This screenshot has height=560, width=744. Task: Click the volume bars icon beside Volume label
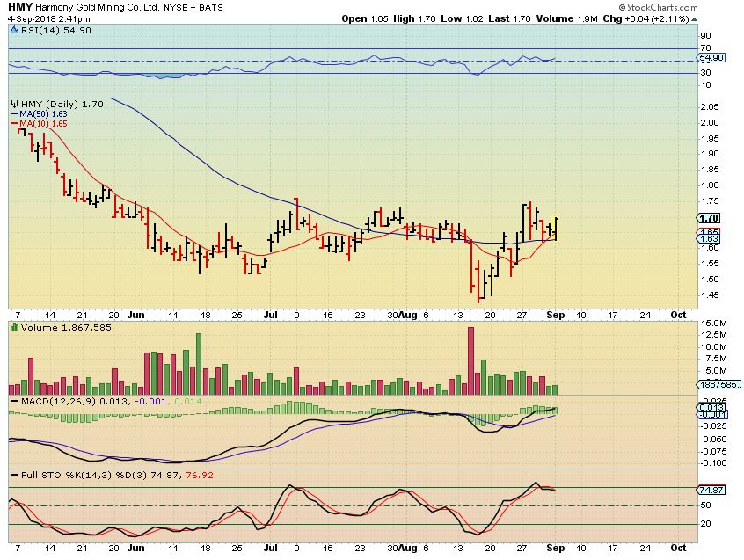(15, 327)
